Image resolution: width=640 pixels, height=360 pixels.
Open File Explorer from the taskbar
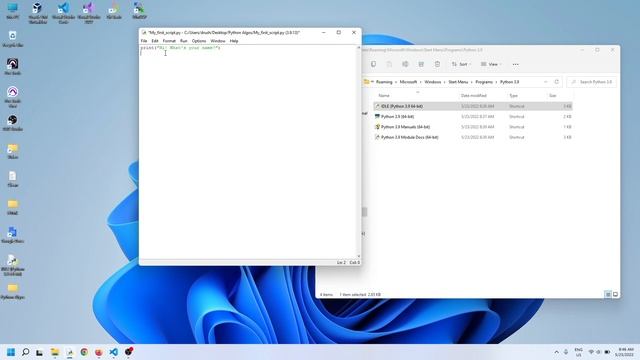pos(55,352)
